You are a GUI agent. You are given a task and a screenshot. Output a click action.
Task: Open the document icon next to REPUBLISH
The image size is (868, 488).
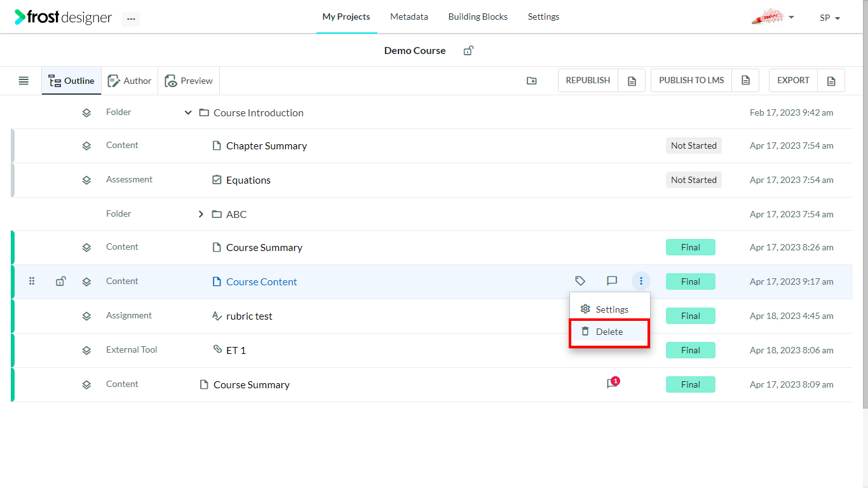click(632, 81)
